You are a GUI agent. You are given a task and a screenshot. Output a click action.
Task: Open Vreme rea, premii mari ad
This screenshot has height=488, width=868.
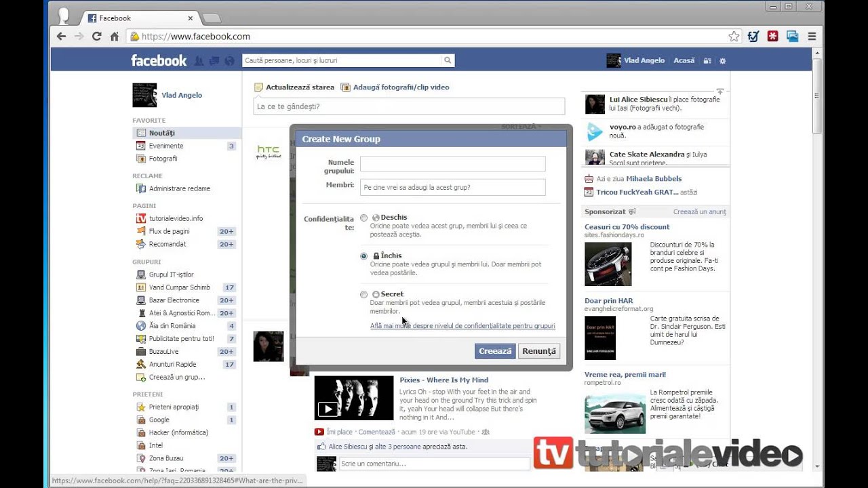pos(625,375)
